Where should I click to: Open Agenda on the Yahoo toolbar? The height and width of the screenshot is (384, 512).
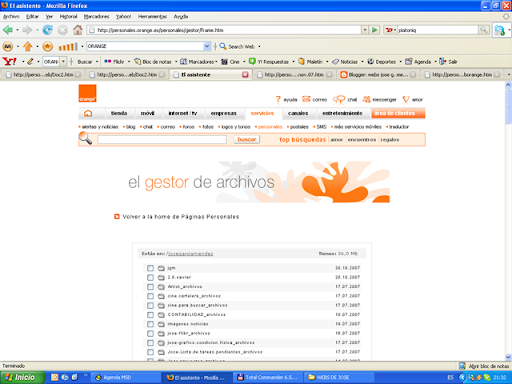coord(418,62)
